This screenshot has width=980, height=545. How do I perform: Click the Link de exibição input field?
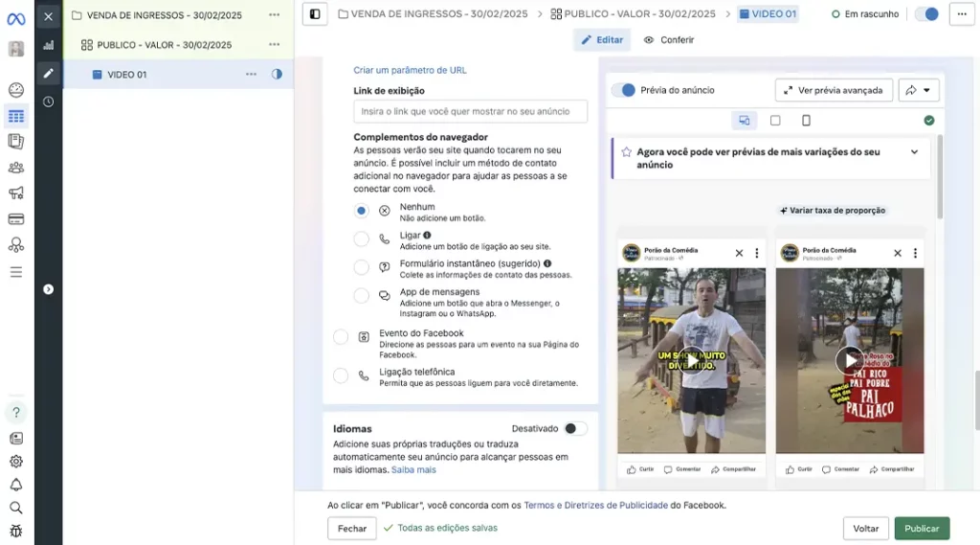[x=470, y=111]
